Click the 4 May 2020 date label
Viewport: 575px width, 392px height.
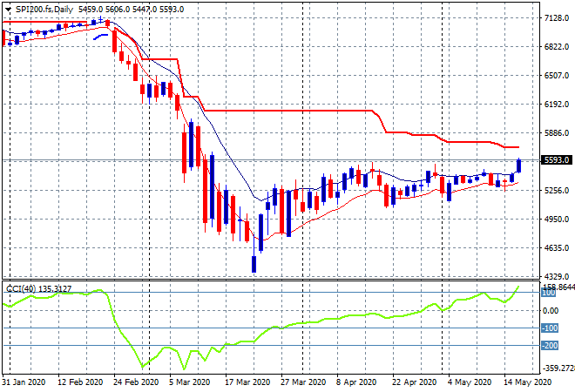click(470, 382)
